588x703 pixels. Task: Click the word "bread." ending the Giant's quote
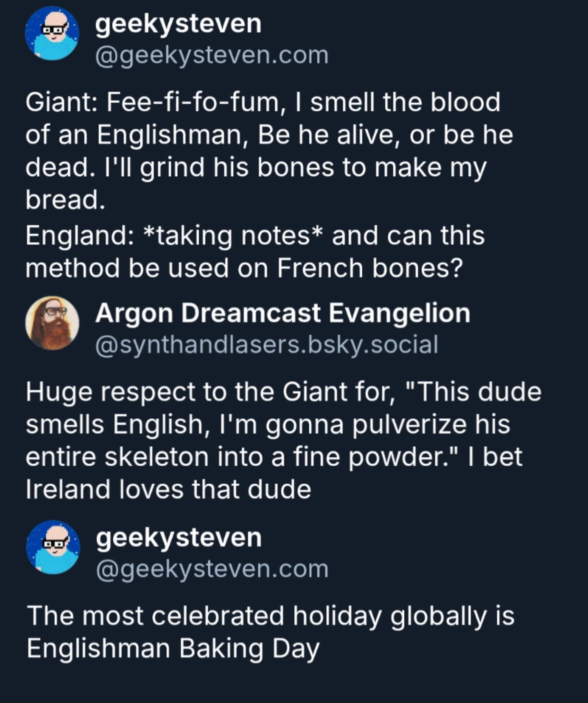click(65, 199)
